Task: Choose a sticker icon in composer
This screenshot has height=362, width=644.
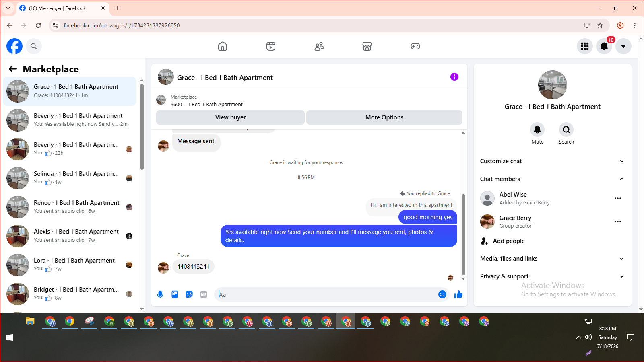Action: tap(189, 294)
